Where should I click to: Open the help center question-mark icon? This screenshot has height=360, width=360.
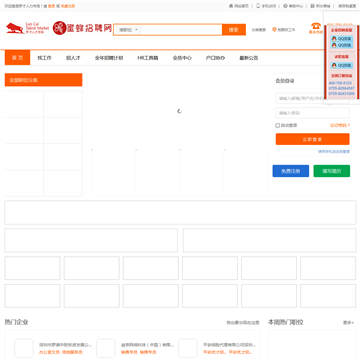click(x=285, y=6)
